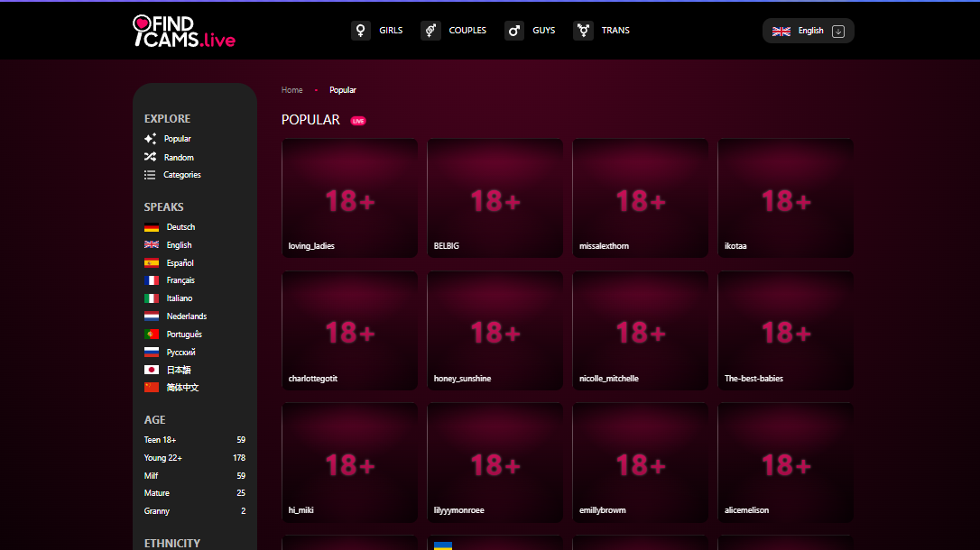Click the female symbol icon for GIRLS

coord(360,30)
